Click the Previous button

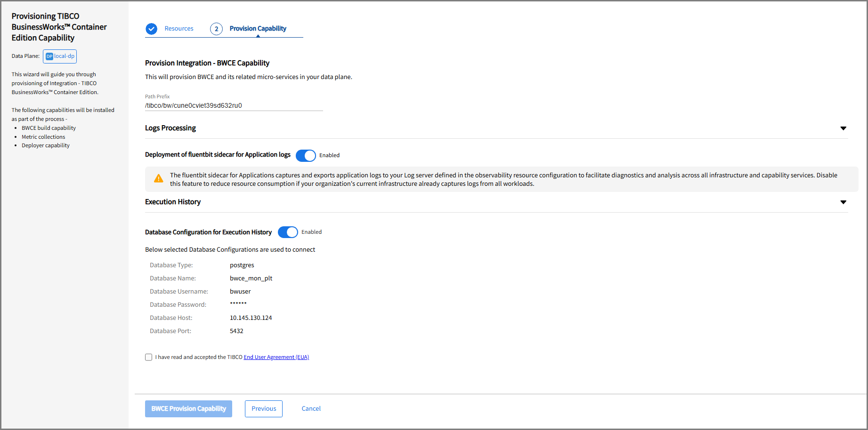pyautogui.click(x=264, y=409)
